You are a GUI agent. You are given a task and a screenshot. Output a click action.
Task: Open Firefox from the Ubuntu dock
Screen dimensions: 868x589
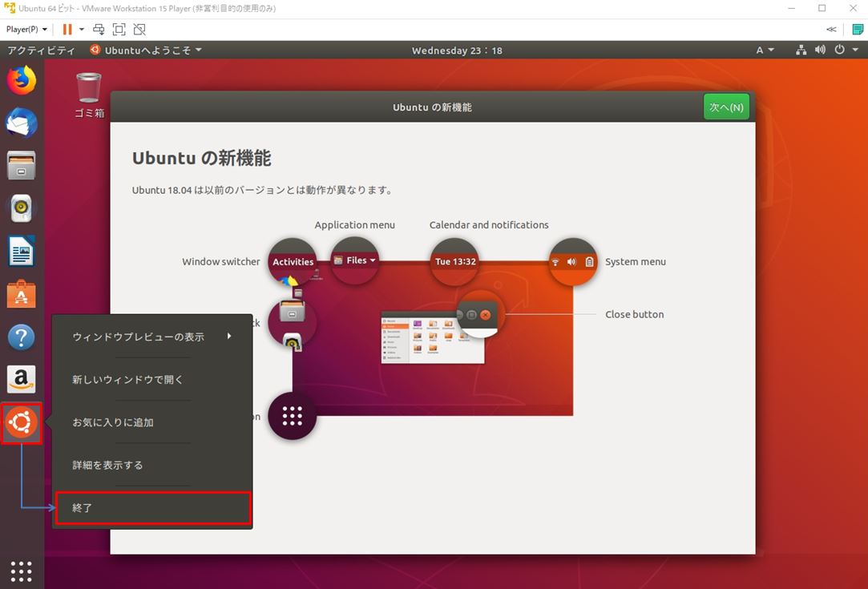click(22, 80)
